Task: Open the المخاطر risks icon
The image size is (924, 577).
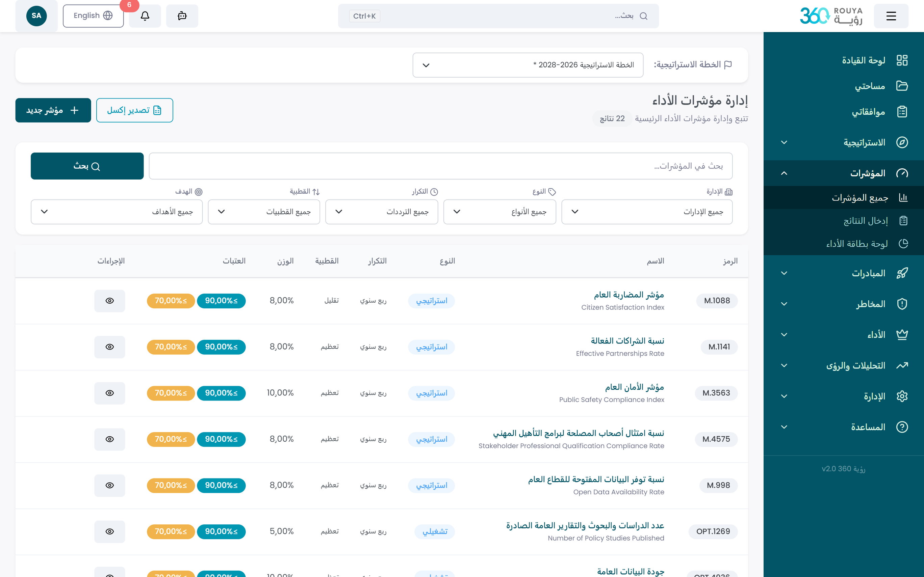Action: (903, 303)
